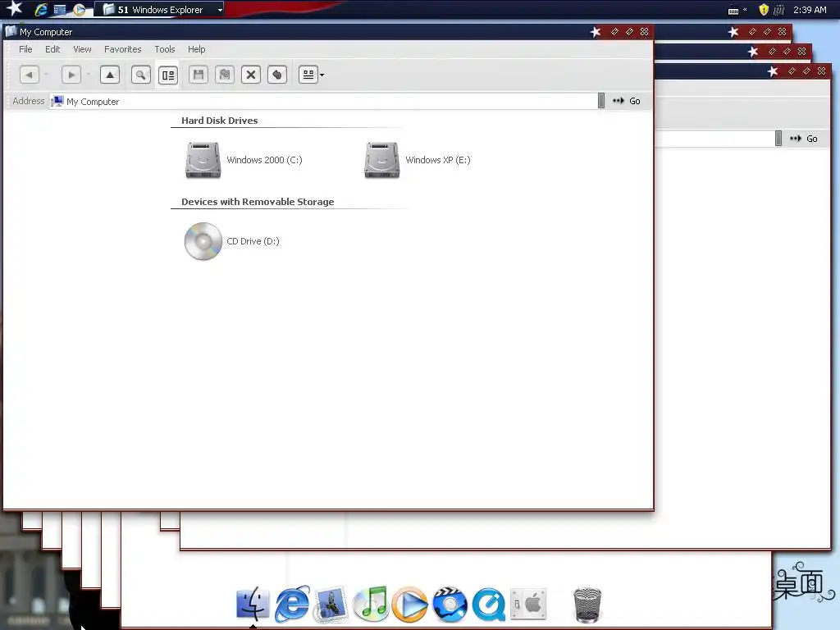Click the Windows XP (E:) label
The width and height of the screenshot is (840, 630).
click(x=438, y=160)
